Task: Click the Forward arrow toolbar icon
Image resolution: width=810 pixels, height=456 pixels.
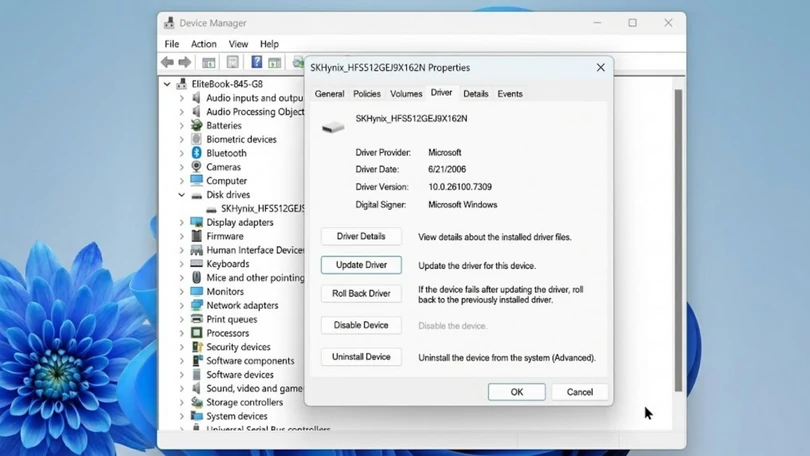Action: pos(184,62)
